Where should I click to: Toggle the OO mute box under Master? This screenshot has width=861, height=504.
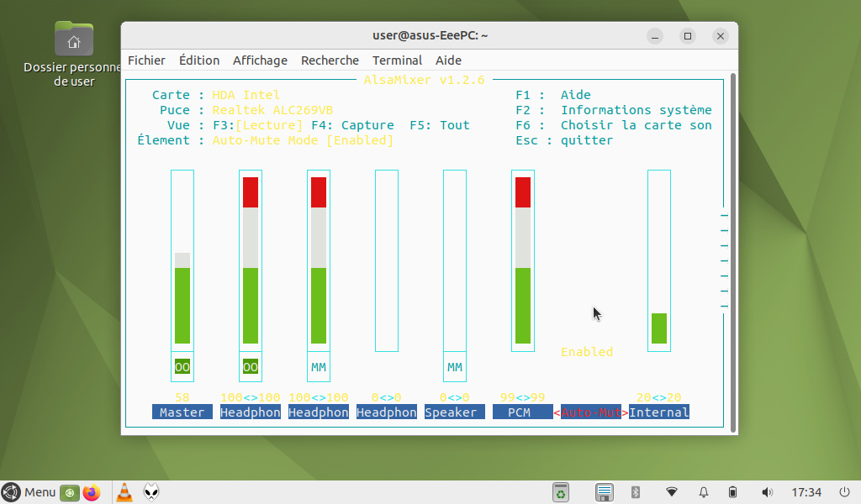point(182,367)
